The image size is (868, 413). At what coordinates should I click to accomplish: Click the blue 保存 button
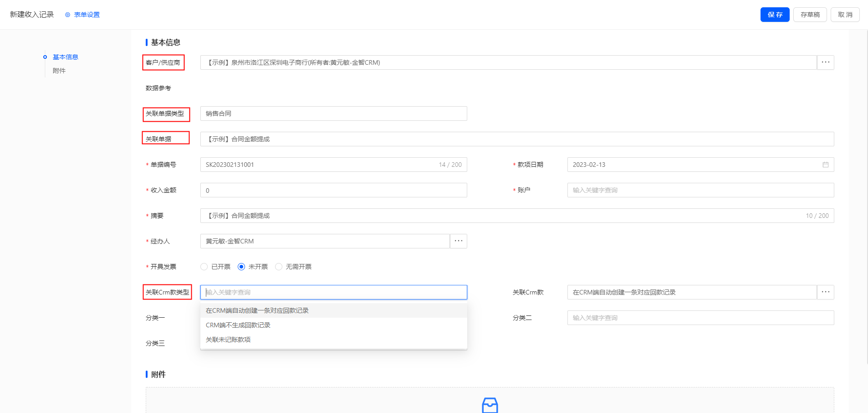pyautogui.click(x=775, y=15)
